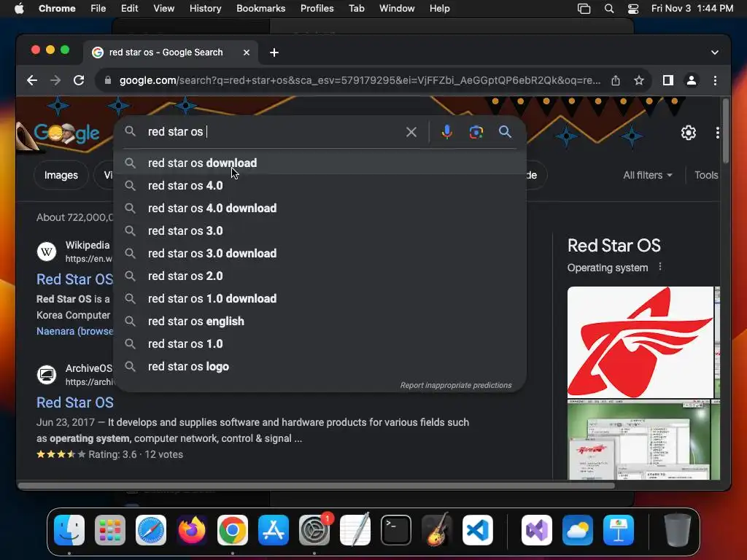Open Google Lens camera search icon
This screenshot has height=560, width=747.
pos(476,132)
